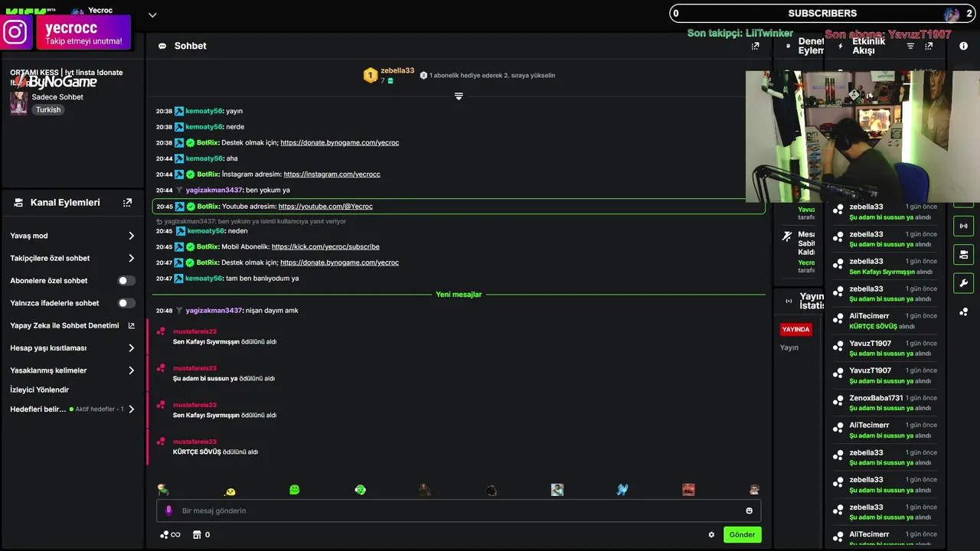Pop out the Sohbet chat panel
The height and width of the screenshot is (551, 980).
click(755, 46)
